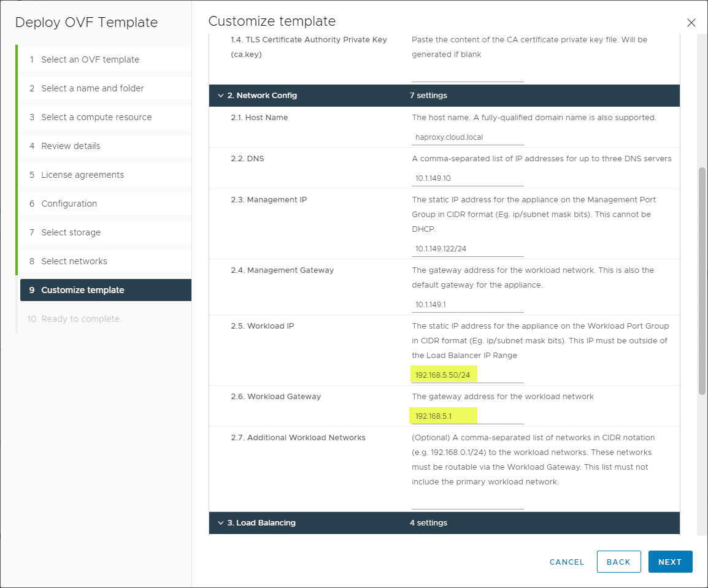The image size is (708, 588).
Task: Open step 4 Review details
Action: [71, 146]
